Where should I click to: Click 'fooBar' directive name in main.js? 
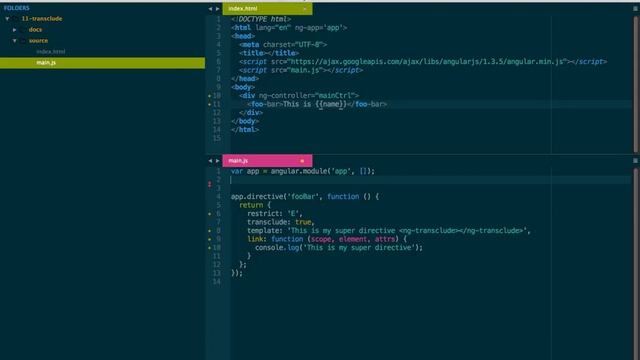(303, 197)
